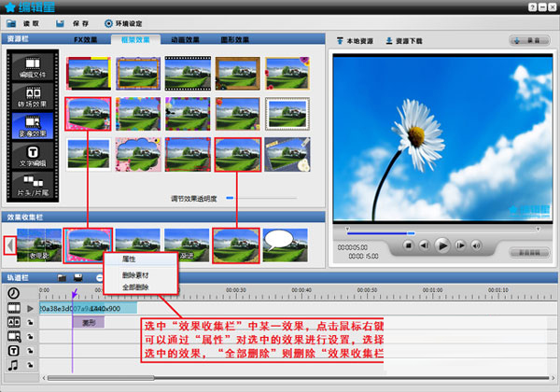Image resolution: width=560 pixels, height=392 pixels.
Task: Click the button right of the playback controls
Action: (x=529, y=252)
